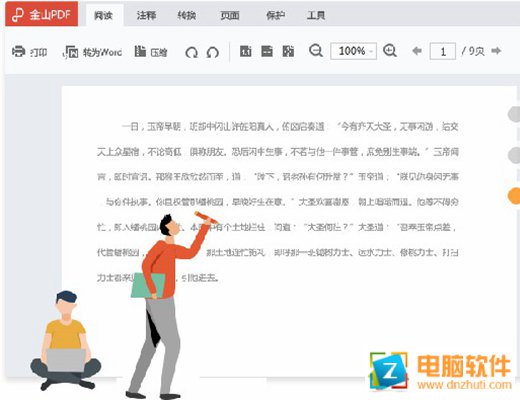Go to the next page arrow

tap(496, 51)
